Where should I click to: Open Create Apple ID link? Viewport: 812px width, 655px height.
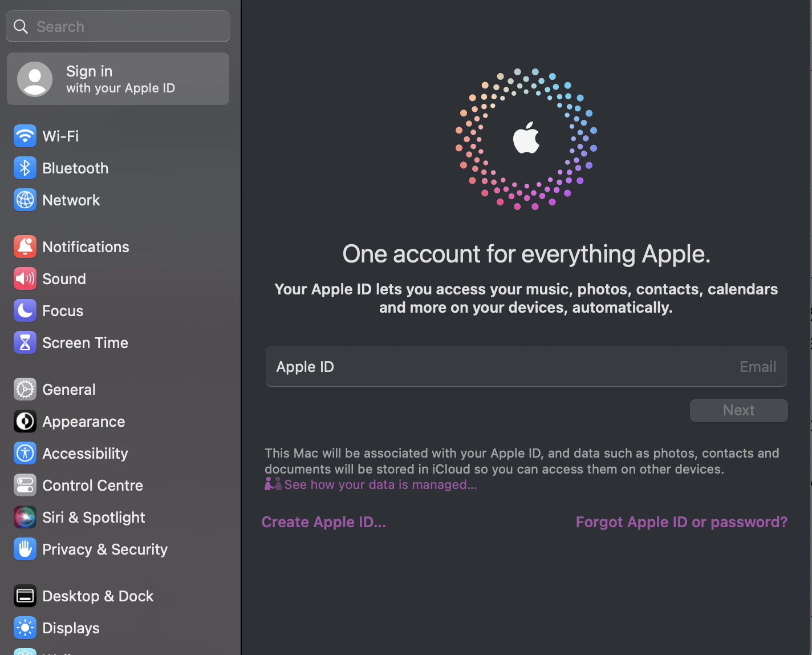coord(323,522)
